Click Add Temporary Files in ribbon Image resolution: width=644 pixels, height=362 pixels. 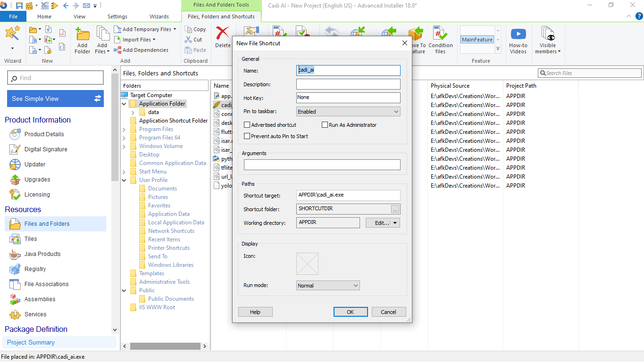click(x=146, y=29)
